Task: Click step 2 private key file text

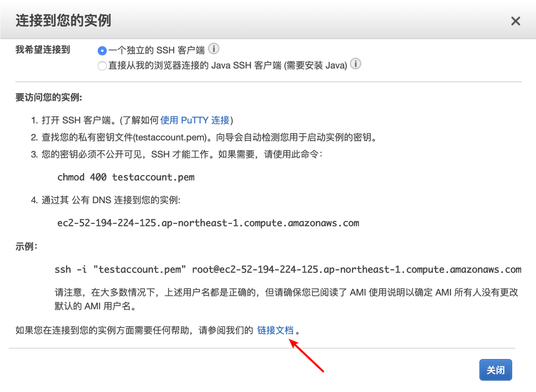Action: click(x=209, y=137)
